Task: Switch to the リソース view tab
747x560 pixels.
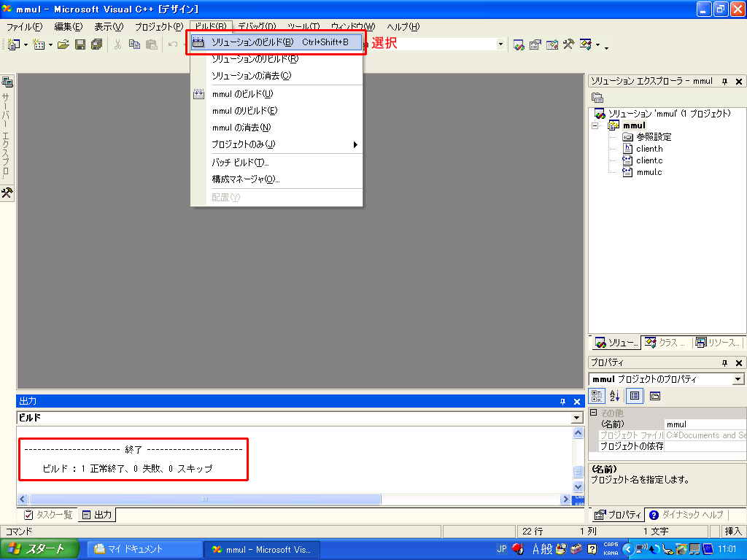Action: (x=718, y=343)
